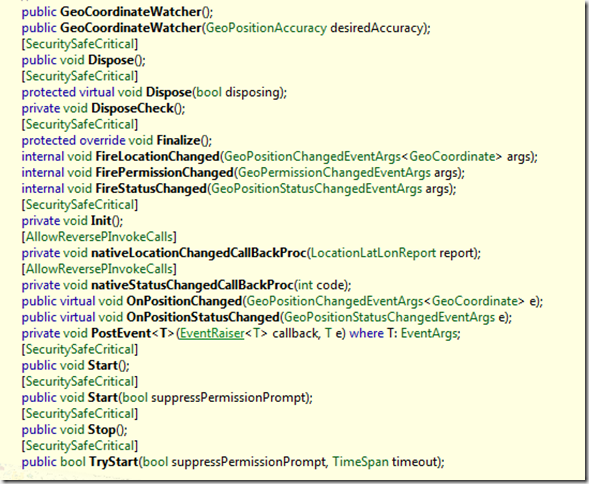The height and width of the screenshot is (484, 589).
Task: Click SecuritySafeCritical attribute above Stop
Action: point(80,414)
